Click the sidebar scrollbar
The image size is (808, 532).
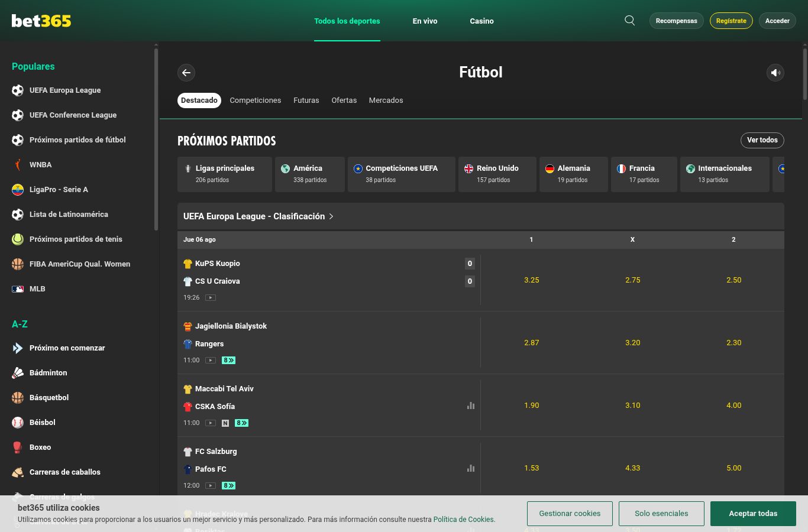click(x=156, y=139)
